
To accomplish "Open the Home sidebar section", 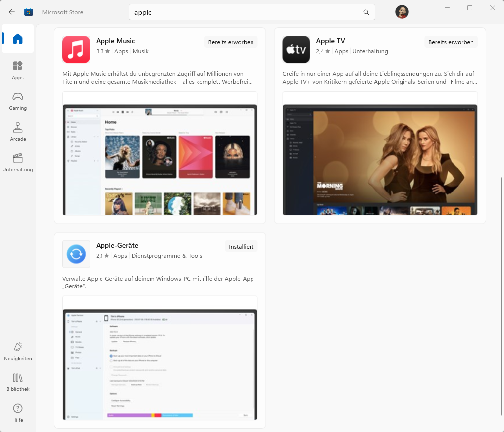I will click(x=18, y=39).
